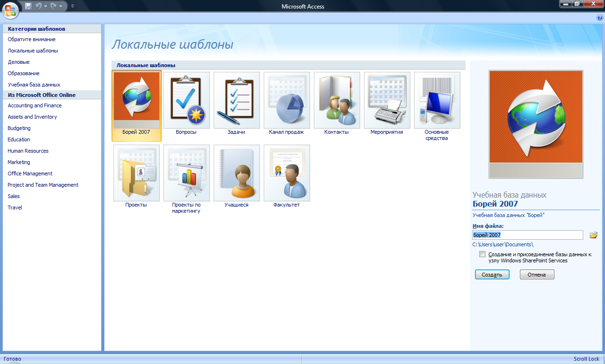Open the Undo history dropdown arrow
Viewport: 605px width, 364px height.
[x=45, y=6]
